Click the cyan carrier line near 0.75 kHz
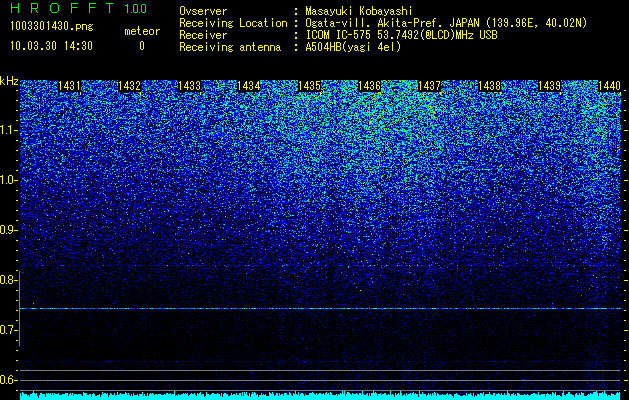629x400 pixels. click(320, 309)
